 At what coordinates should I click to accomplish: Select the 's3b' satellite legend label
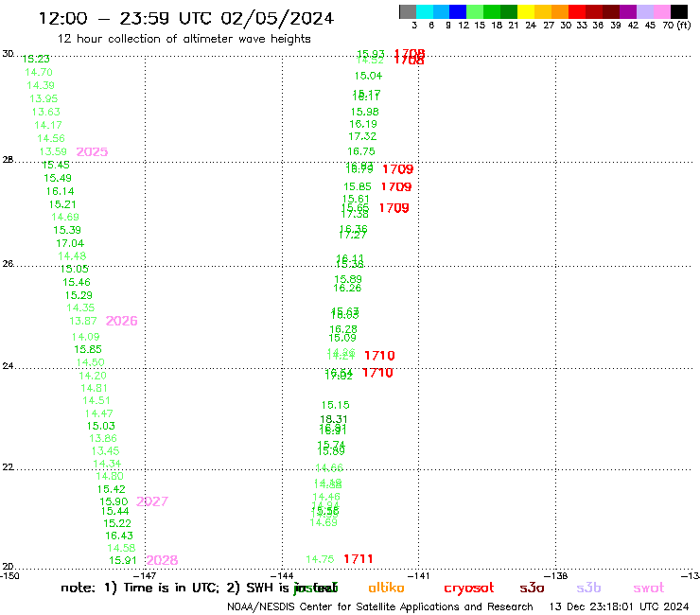point(588,588)
